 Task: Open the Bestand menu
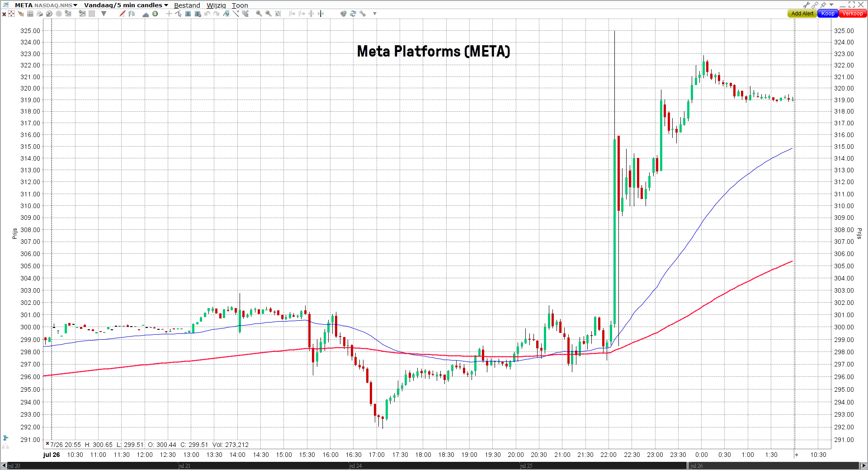click(x=187, y=5)
